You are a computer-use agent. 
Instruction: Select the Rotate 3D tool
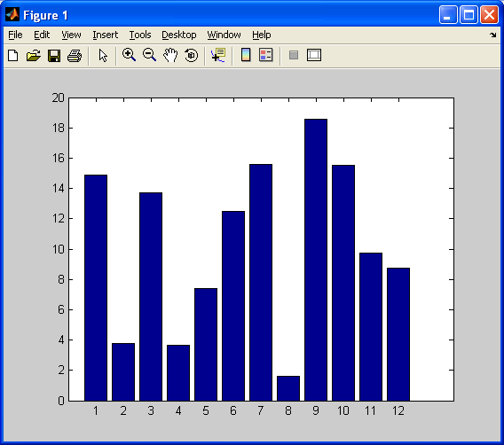point(192,55)
